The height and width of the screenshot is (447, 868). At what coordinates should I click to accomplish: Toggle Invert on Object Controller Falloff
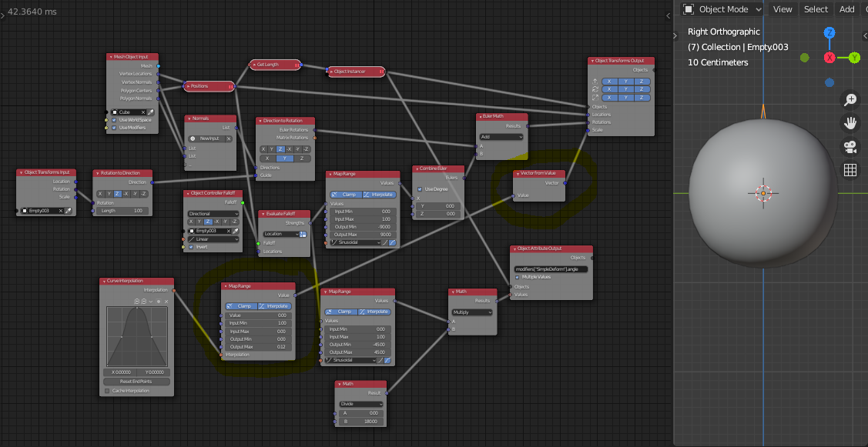coord(191,247)
